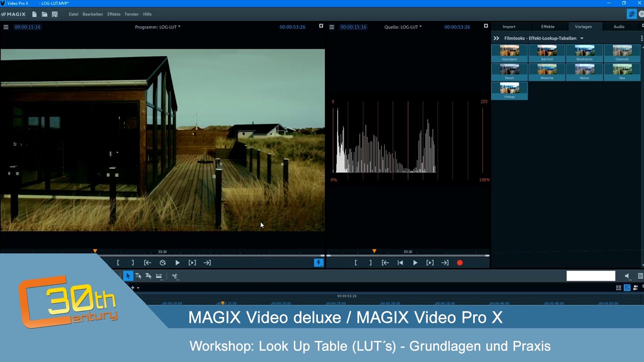Screen dimensions: 644x362
Task: Open the media pool three-dot options menu
Action: click(641, 38)
